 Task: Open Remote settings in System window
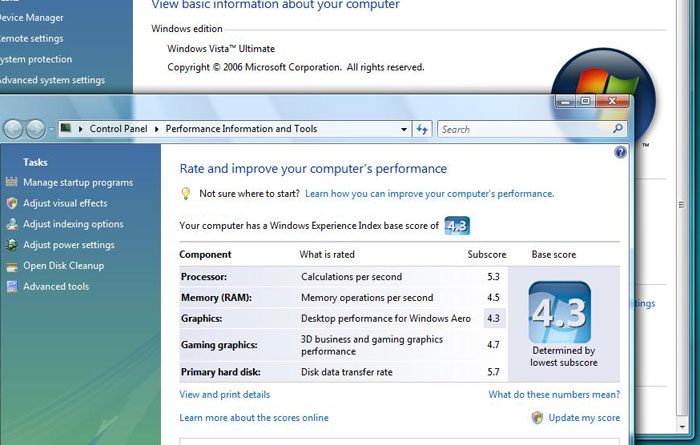(x=31, y=38)
